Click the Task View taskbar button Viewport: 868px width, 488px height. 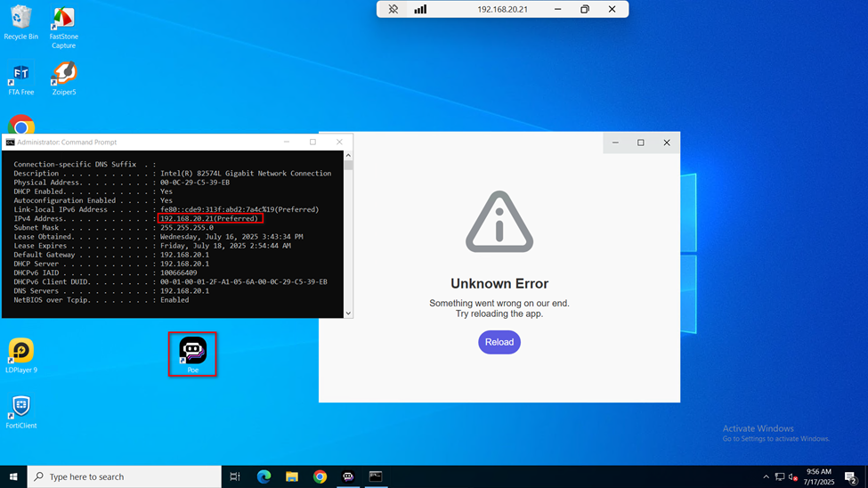tap(235, 476)
